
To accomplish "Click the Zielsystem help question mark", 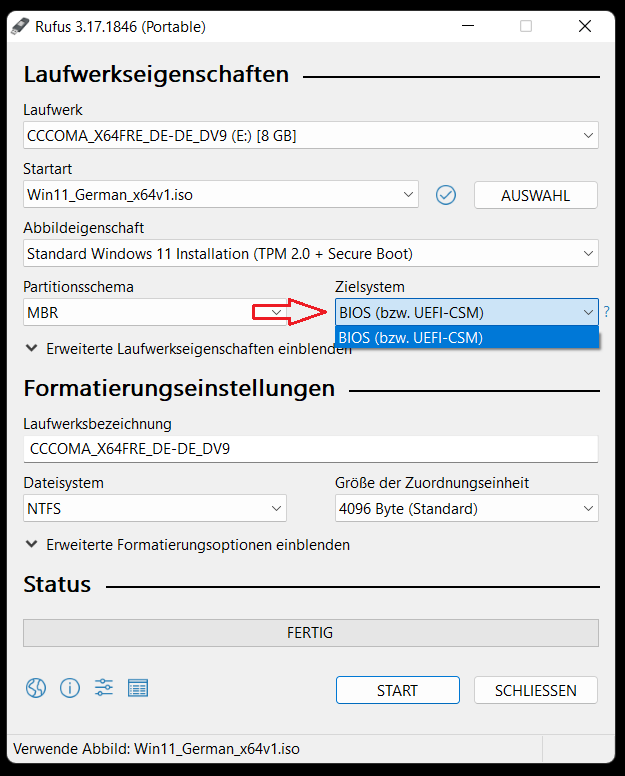I will point(606,312).
